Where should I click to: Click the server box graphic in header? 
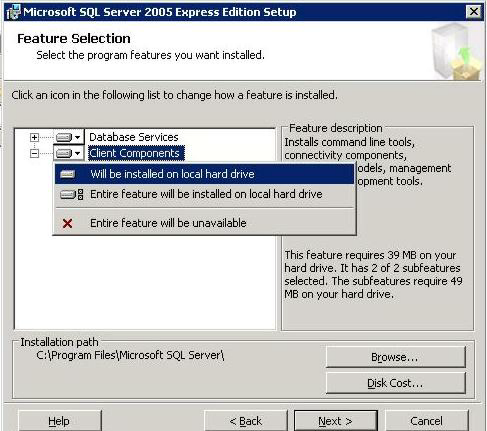click(x=456, y=51)
